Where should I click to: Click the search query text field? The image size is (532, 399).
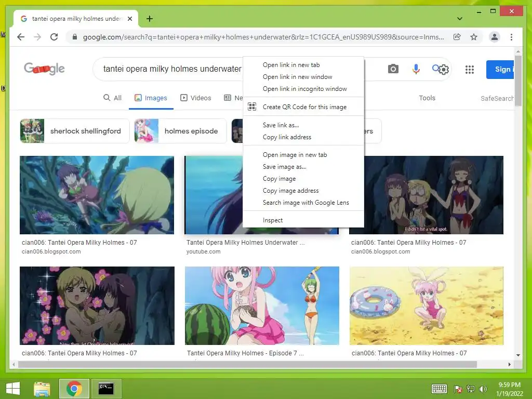coord(172,69)
